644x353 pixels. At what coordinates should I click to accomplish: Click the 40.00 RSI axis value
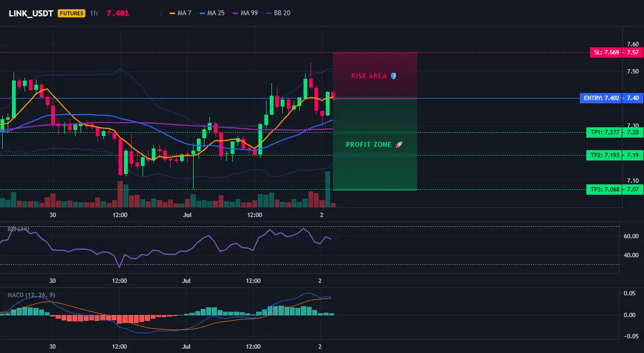click(631, 255)
